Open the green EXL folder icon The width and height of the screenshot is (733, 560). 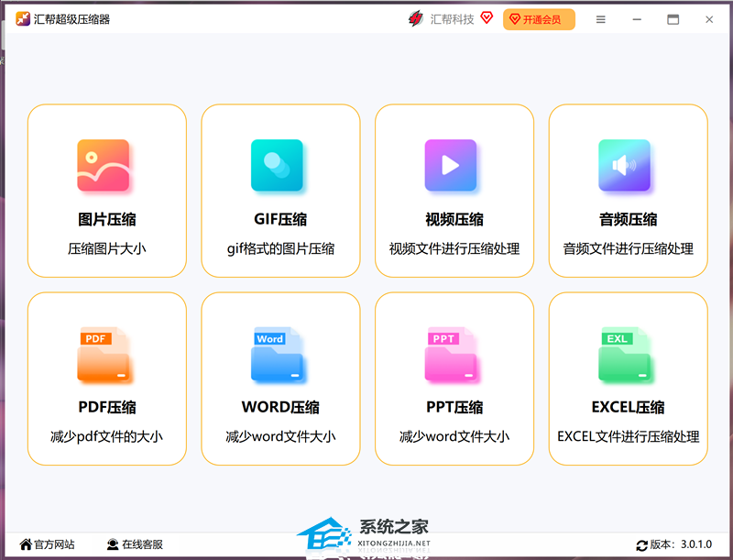click(x=624, y=354)
